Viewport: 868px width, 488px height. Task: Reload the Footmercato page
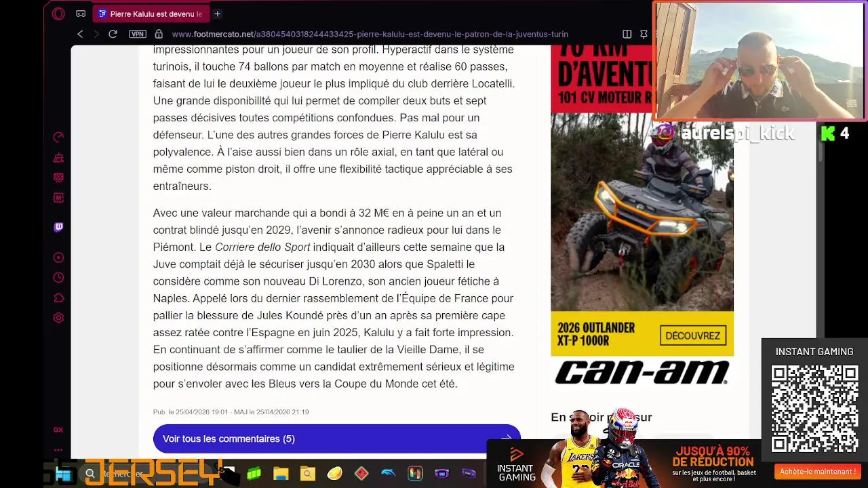pyautogui.click(x=113, y=34)
